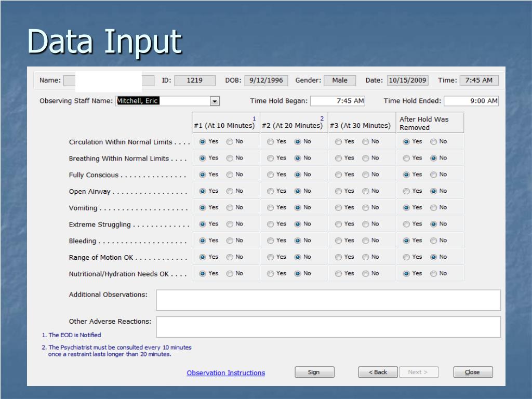Click the Other Adverse Reactions text box
Image resolution: width=532 pixels, height=399 pixels.
(328, 327)
